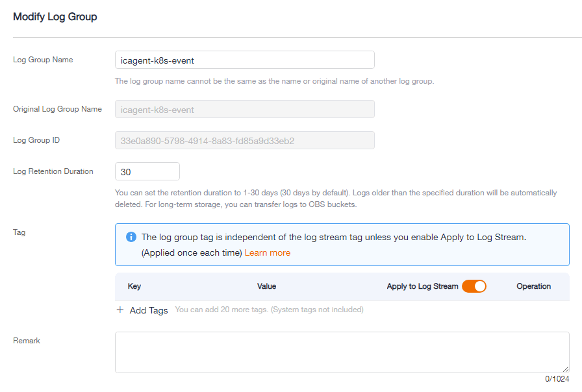This screenshot has width=582, height=392.
Task: Toggle the Apply to Log Stream switch
Action: [474, 286]
